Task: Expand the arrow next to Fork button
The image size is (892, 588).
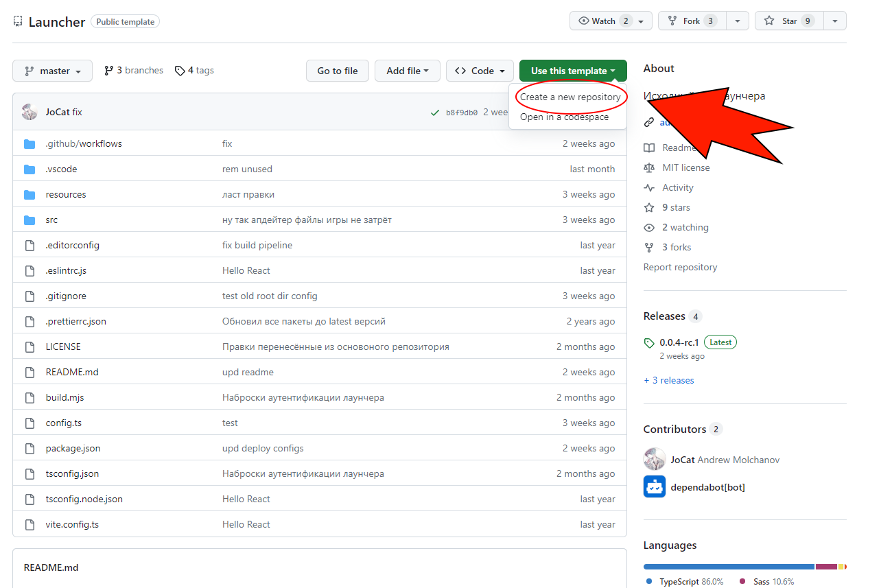Action: coord(737,21)
